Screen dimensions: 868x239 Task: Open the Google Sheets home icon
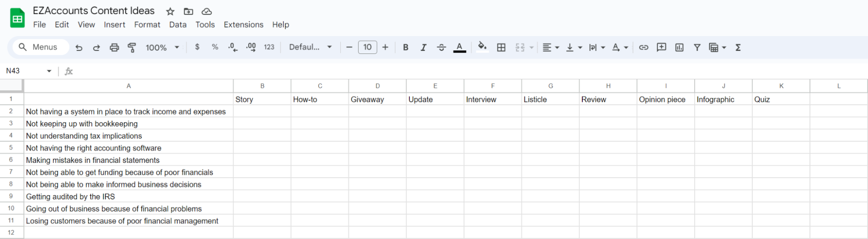(x=17, y=18)
